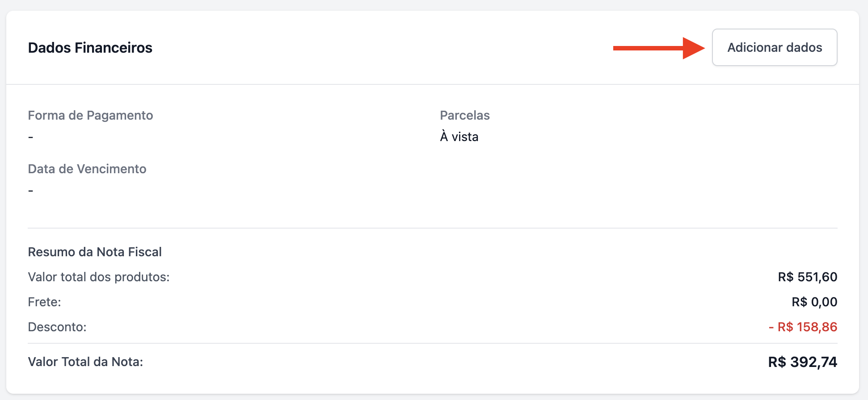
Task: Select the Valor total dos produtos label
Action: click(x=99, y=277)
